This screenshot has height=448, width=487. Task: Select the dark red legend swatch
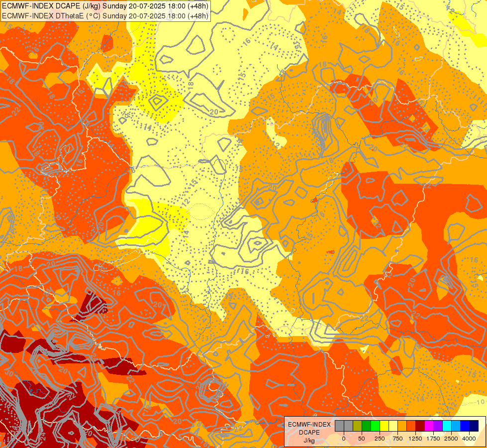(420, 426)
